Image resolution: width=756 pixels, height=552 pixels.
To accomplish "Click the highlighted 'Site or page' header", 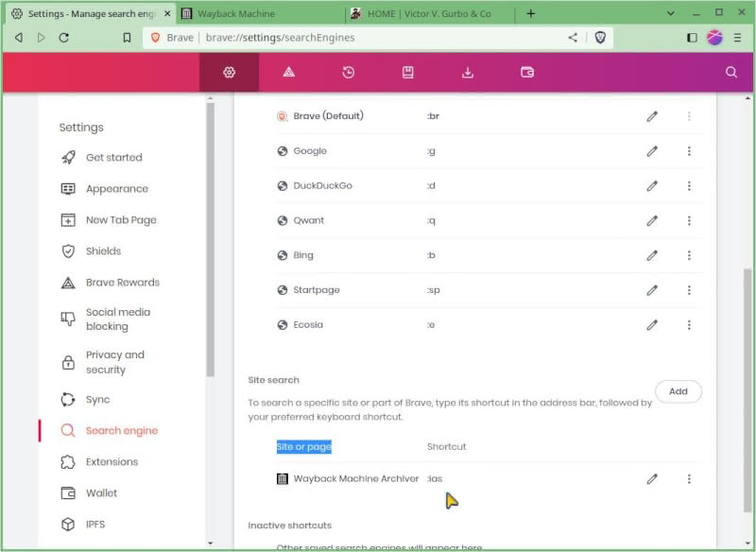I will pyautogui.click(x=303, y=447).
